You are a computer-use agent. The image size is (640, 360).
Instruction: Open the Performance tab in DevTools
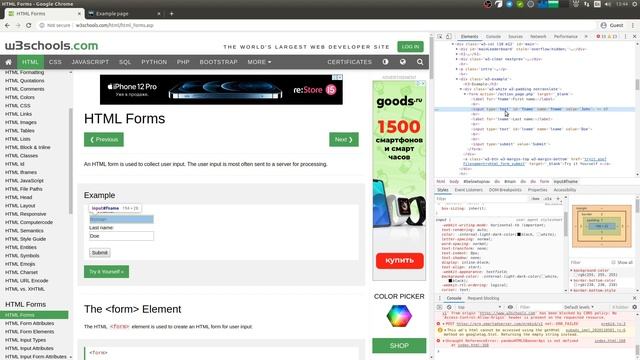click(566, 36)
